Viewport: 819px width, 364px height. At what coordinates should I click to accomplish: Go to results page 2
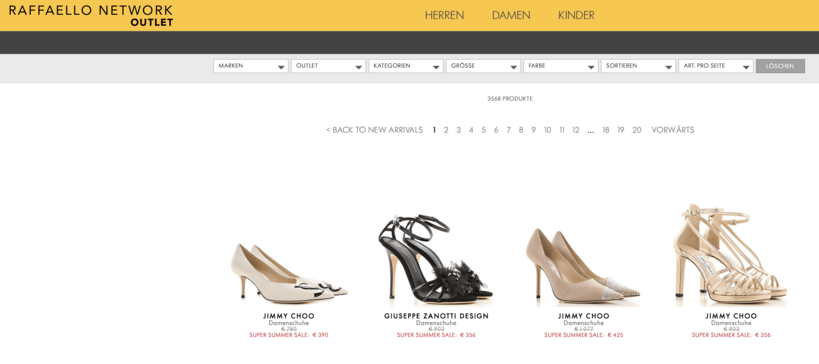(x=446, y=130)
